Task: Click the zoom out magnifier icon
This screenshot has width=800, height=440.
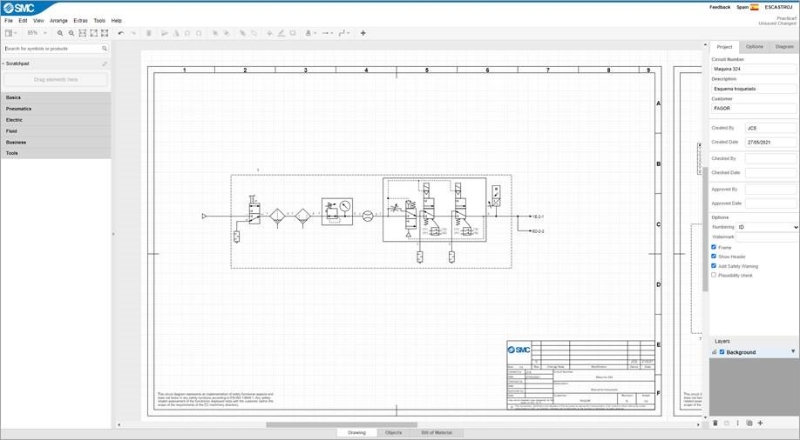Action: pyautogui.click(x=71, y=33)
